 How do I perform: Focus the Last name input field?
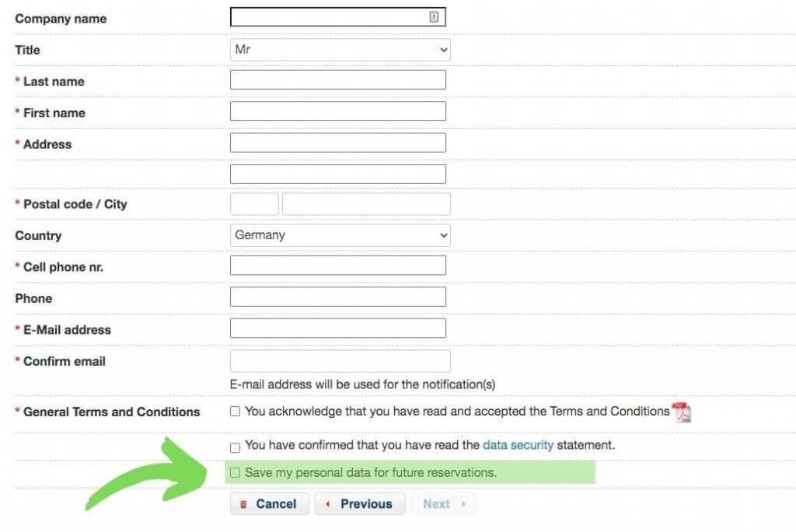[338, 80]
